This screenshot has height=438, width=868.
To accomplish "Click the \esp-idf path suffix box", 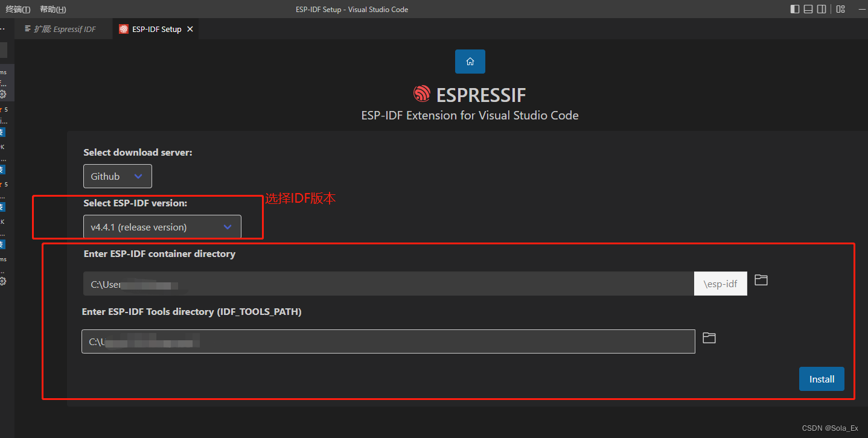I will (721, 284).
